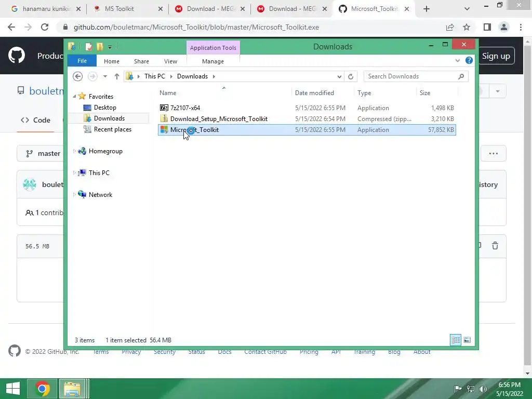This screenshot has width=532, height=399.
Task: Open Chrome's three-dot menu
Action: (x=521, y=27)
